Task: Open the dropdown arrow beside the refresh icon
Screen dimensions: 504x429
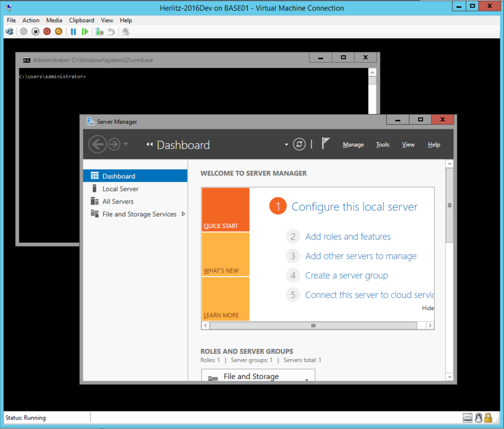Action: (x=286, y=145)
